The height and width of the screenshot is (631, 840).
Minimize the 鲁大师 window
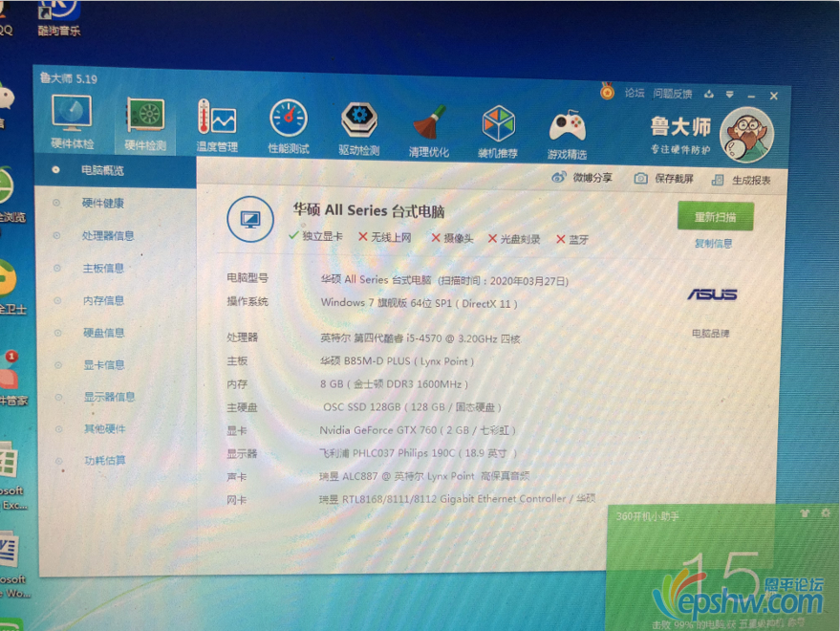pos(751,96)
